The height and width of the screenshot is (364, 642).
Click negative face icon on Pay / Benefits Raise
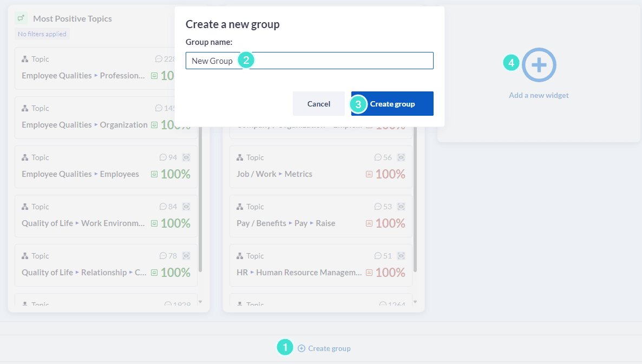tap(369, 223)
